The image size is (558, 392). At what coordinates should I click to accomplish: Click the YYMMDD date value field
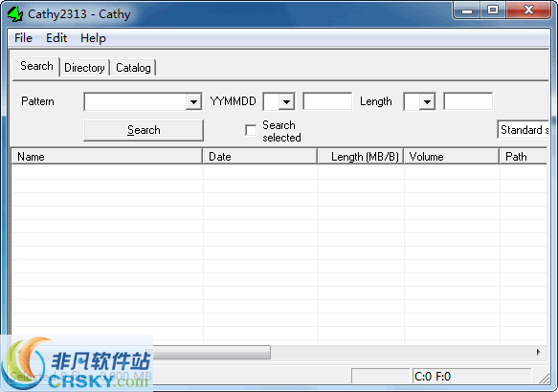[327, 101]
